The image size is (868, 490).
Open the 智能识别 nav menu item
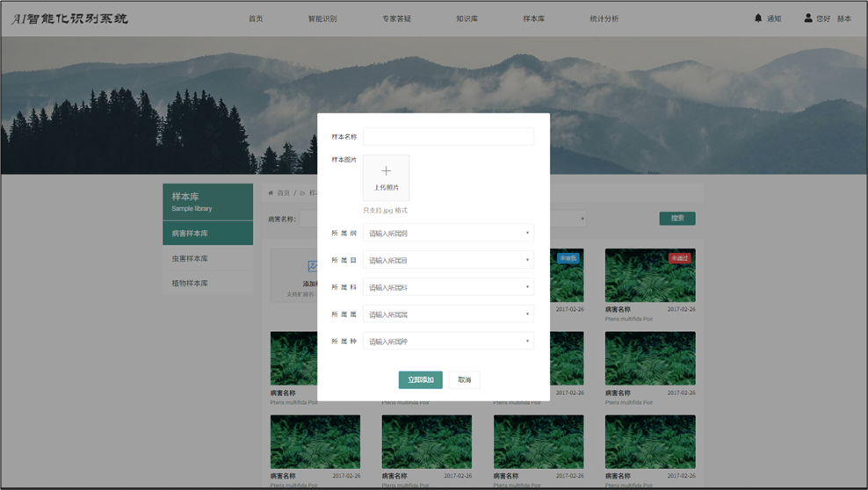point(322,18)
